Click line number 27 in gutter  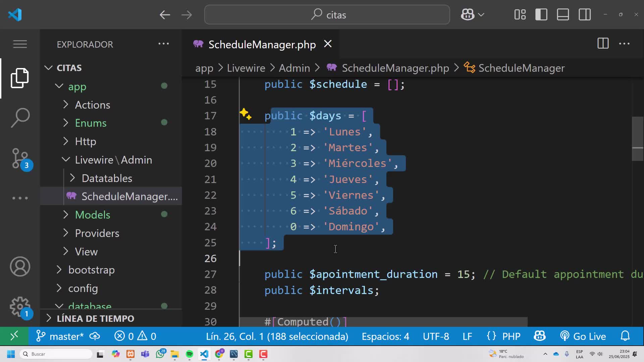click(210, 274)
